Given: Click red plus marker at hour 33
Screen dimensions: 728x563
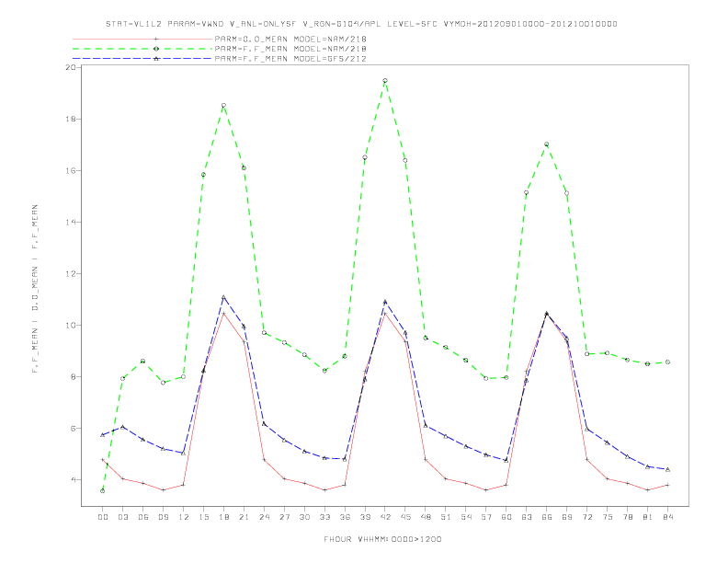Looking at the screenshot, I should pyautogui.click(x=324, y=490).
